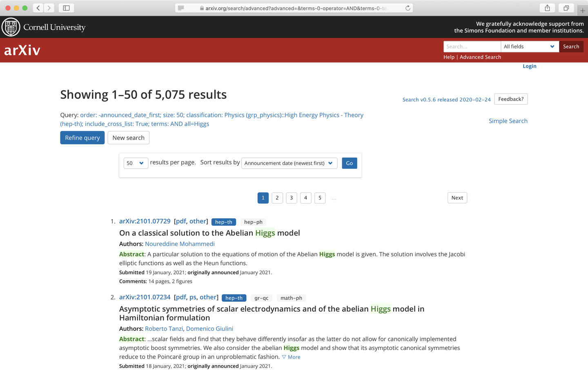Open the Reader view icon in address bar
Screen dimensions: 588x370
pos(181,8)
